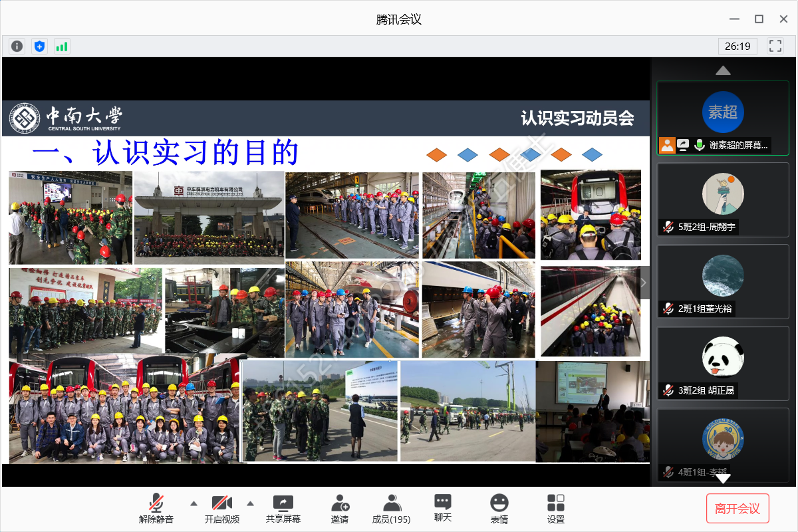Click Leave Meeting (离开会议) button
The width and height of the screenshot is (798, 532).
tap(737, 509)
